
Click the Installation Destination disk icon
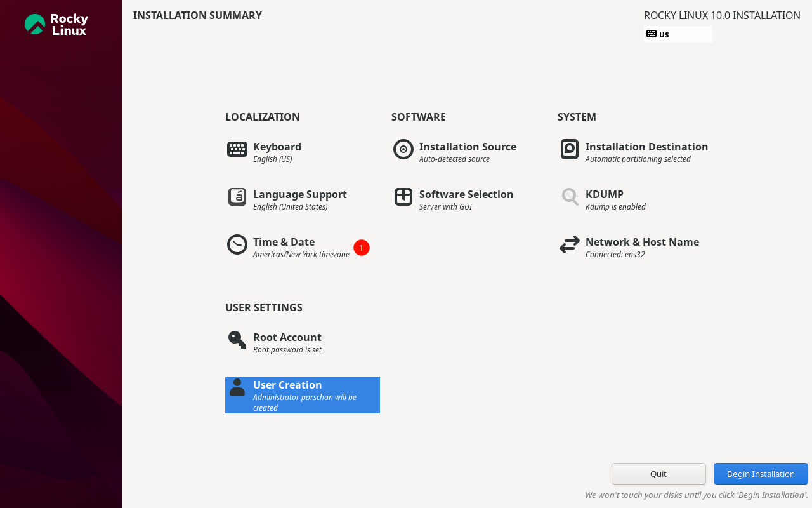pos(570,149)
